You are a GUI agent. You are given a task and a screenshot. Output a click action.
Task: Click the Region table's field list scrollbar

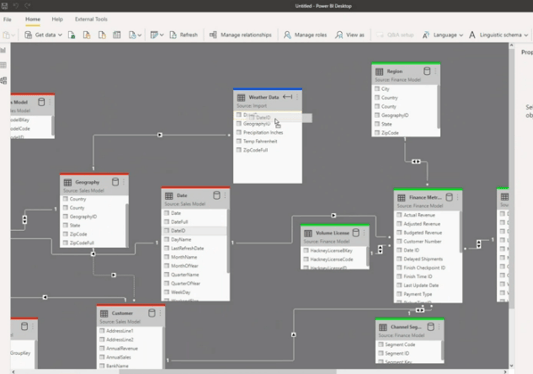(x=438, y=107)
